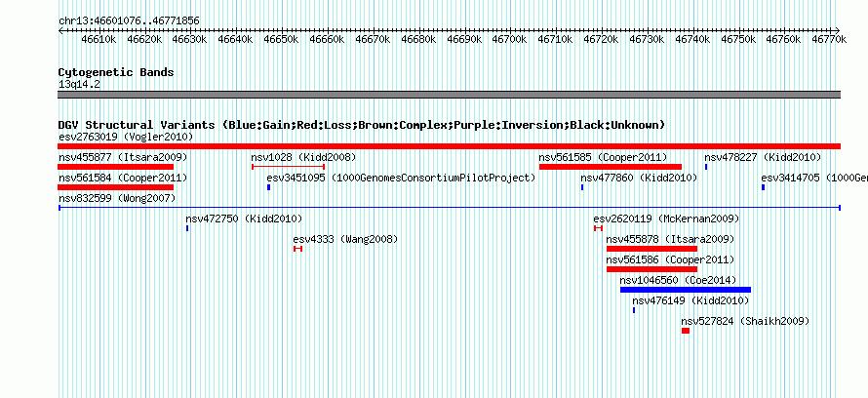This screenshot has height=398, width=868.
Task: Click the 46650k ruler position
Action: click(281, 39)
